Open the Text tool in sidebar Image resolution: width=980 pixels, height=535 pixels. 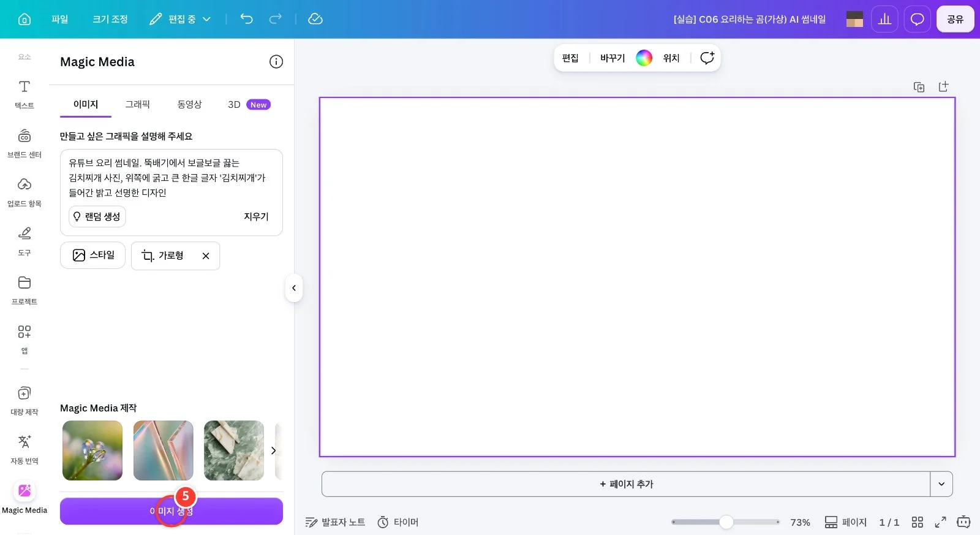tap(24, 94)
